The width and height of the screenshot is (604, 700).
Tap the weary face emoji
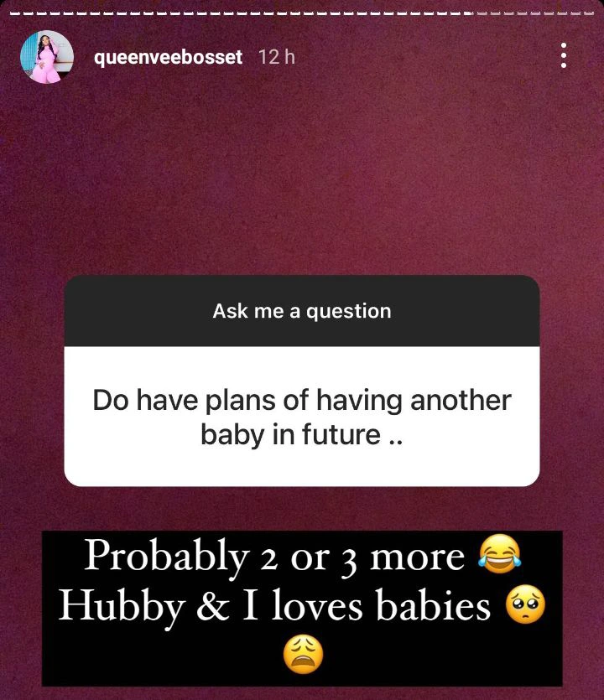tap(303, 655)
